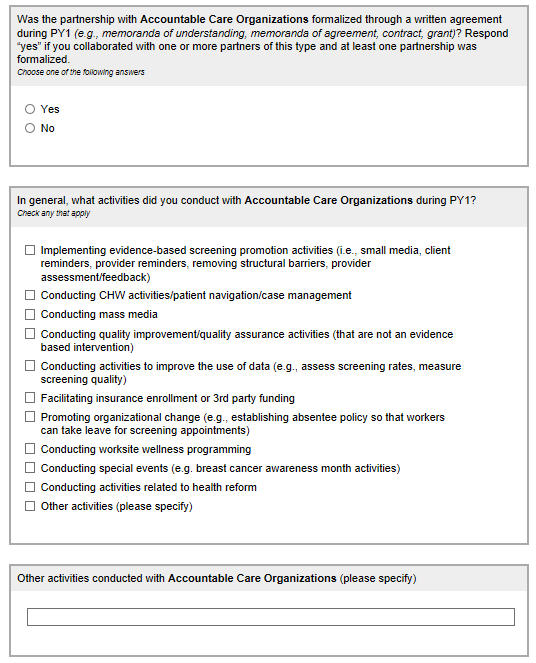Screen dimensions: 536x663
Task: Tick Conducting worksite wellness programming
Action: tap(30, 449)
